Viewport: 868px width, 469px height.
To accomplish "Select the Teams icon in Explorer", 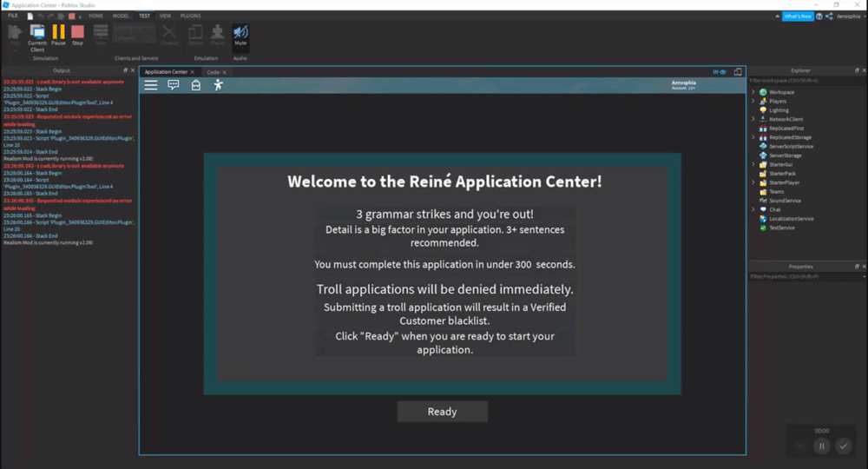I will 763,192.
